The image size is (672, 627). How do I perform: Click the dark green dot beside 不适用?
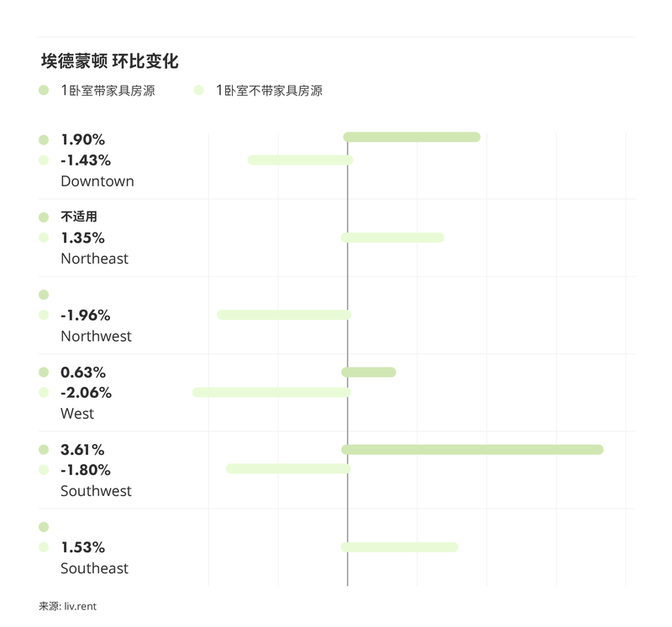coord(44,217)
